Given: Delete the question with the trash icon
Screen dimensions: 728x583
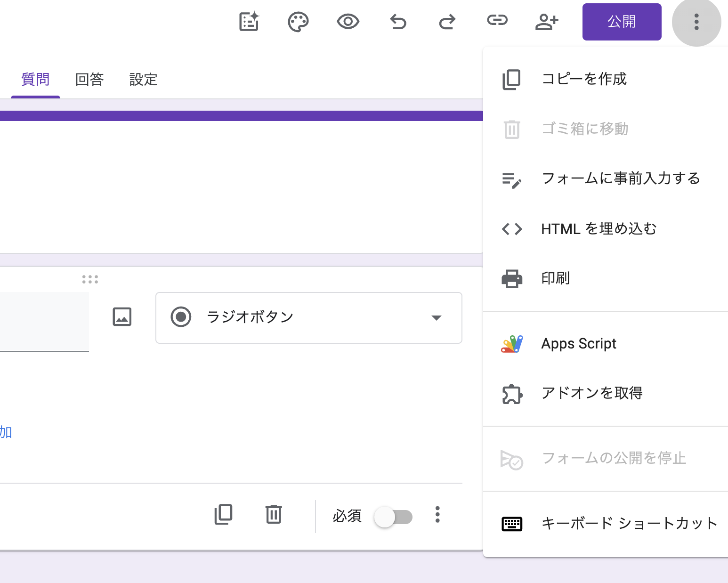Looking at the screenshot, I should pos(274,514).
